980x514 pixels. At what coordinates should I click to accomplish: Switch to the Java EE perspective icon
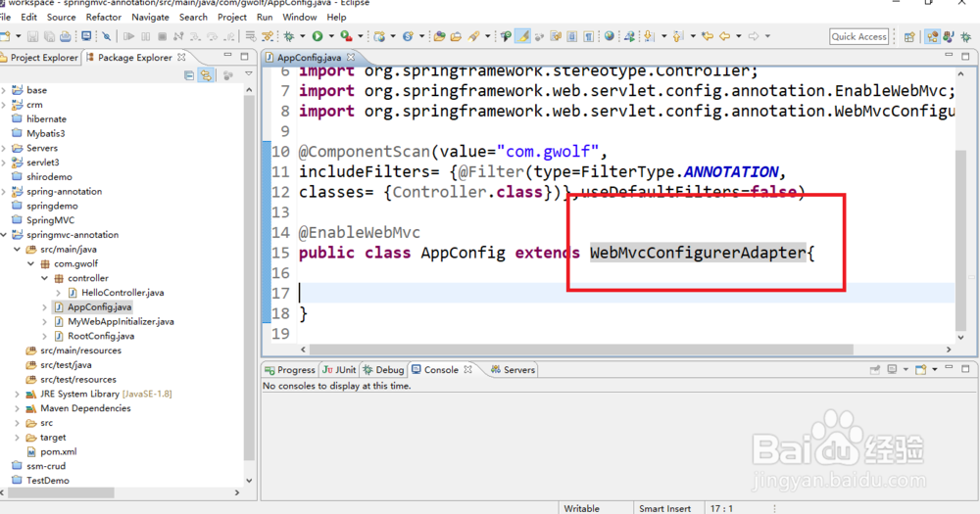[x=932, y=37]
